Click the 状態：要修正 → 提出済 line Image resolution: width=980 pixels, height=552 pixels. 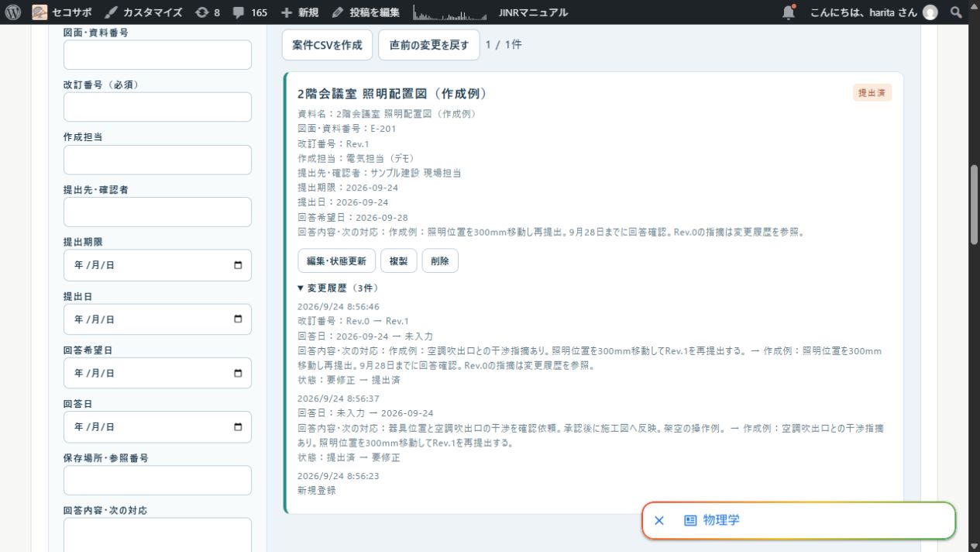click(349, 381)
